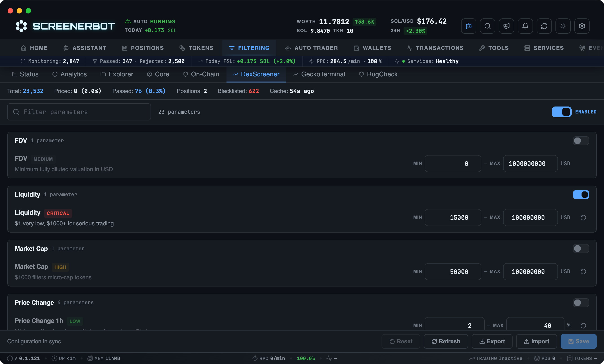Click the FDV MAX value field
Viewport: 604px width, 364px height.
click(530, 164)
